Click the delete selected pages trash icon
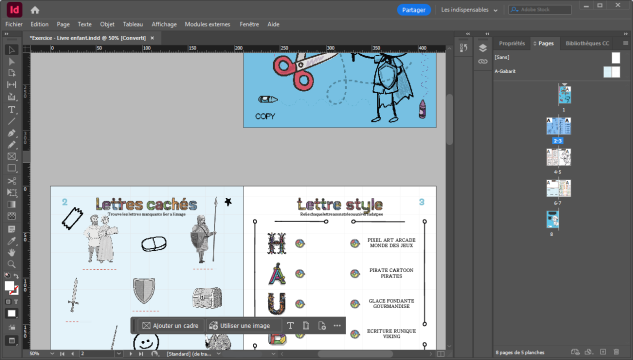Screen dimensions: 633x360 [x=616, y=352]
